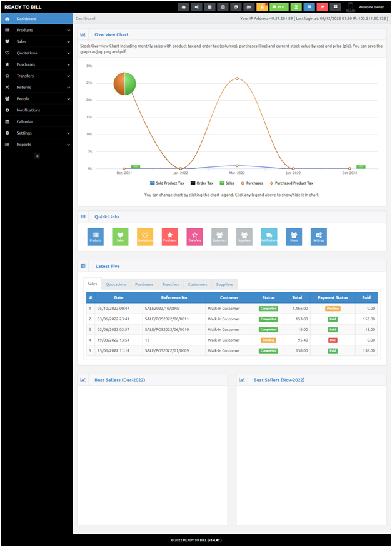This screenshot has width=392, height=547.
Task: Launch the green POS button
Action: point(279,7)
